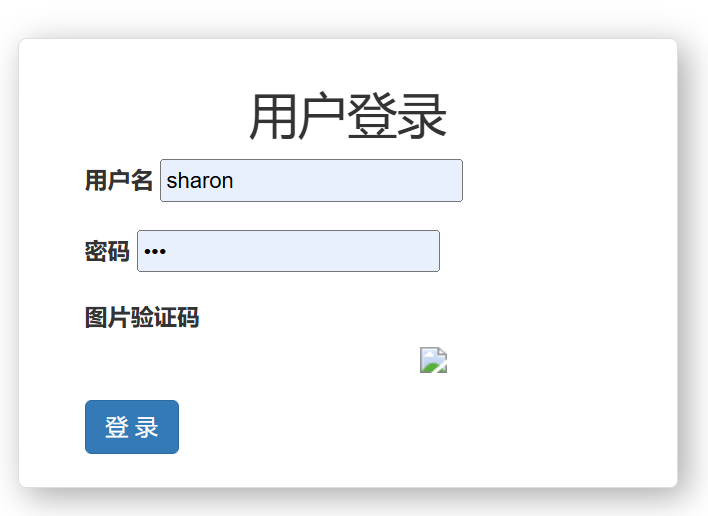This screenshot has width=708, height=516.
Task: Click the broken captcha image icon
Action: point(433,360)
